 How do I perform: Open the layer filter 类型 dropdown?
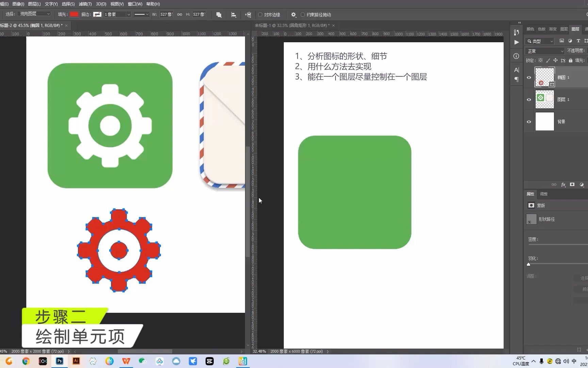pos(539,41)
